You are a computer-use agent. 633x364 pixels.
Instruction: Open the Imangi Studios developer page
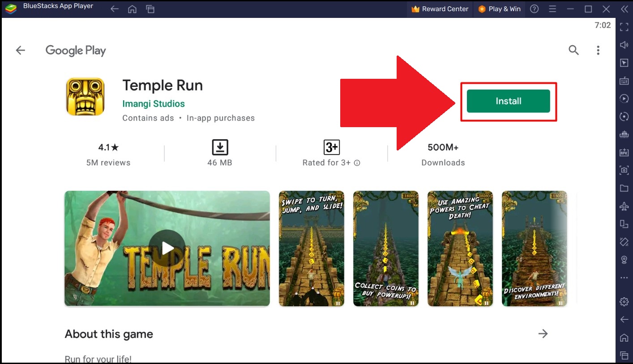tap(154, 103)
